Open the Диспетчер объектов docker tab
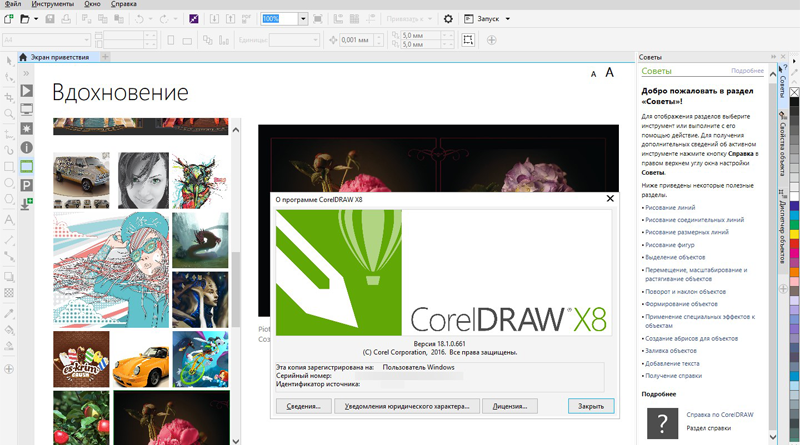The image size is (800, 445). [x=782, y=227]
